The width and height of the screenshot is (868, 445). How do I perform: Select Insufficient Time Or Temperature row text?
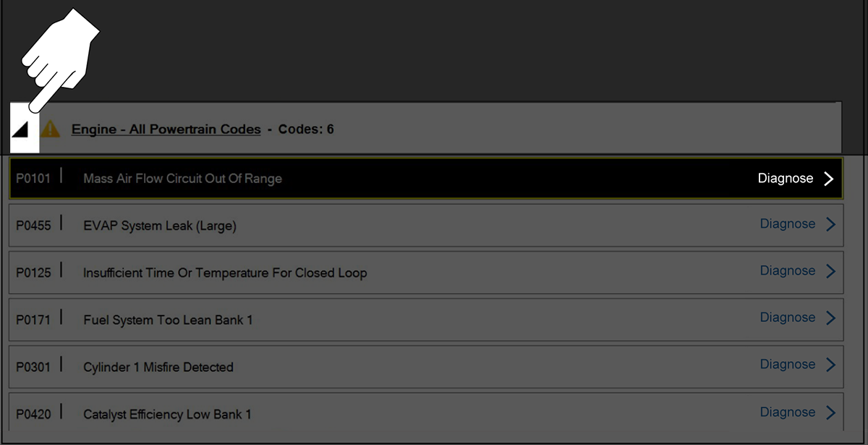coord(225,273)
